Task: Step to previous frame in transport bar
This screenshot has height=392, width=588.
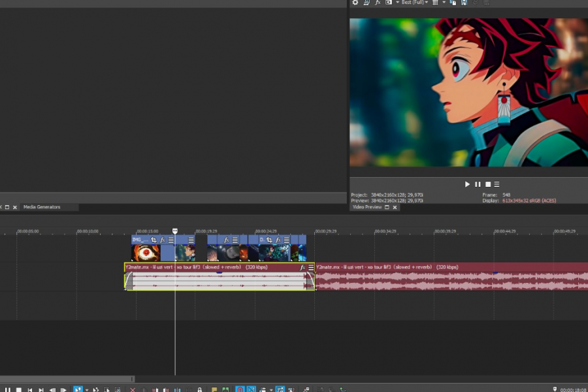Action: (x=52, y=390)
